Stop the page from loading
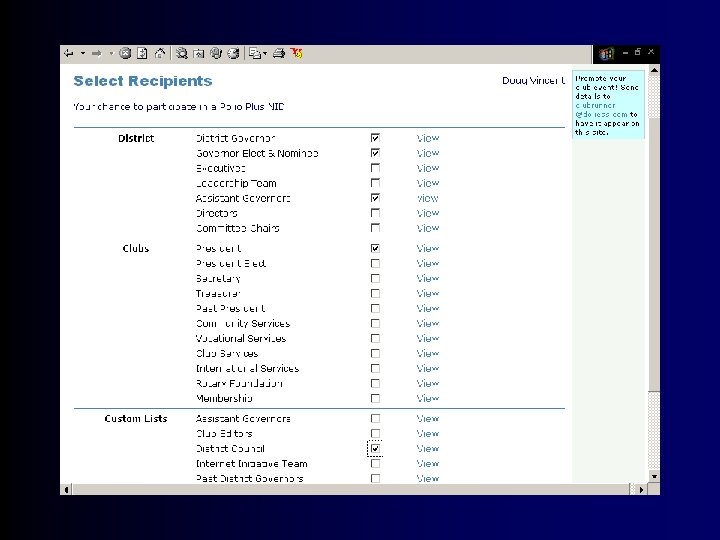720x540 pixels. tap(125, 54)
